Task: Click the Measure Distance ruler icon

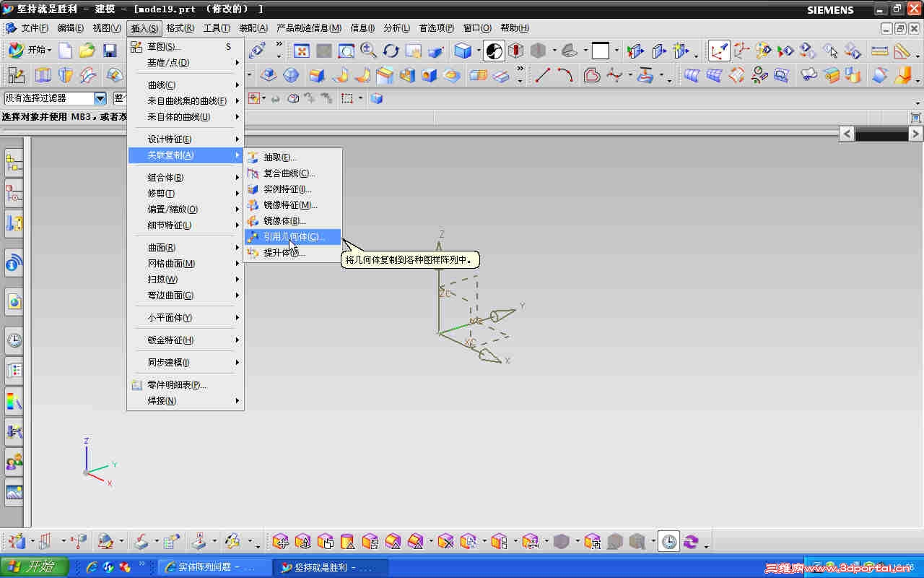Action: click(879, 51)
